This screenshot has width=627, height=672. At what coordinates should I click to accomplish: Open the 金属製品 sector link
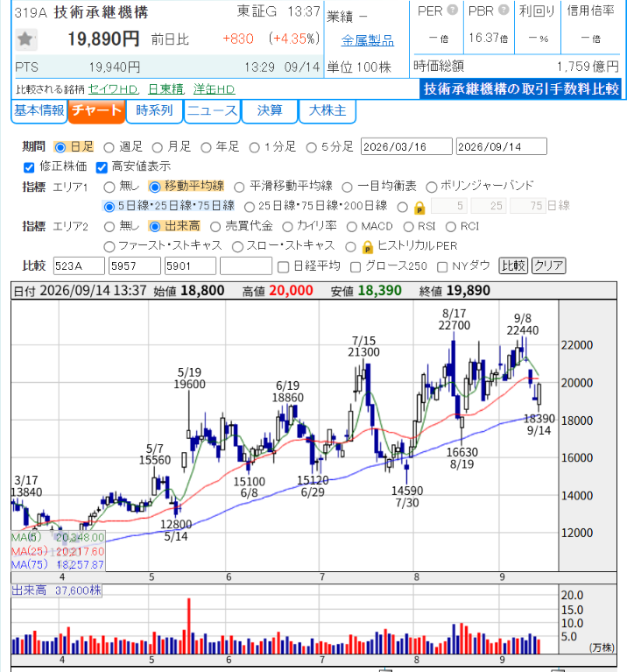coord(368,40)
